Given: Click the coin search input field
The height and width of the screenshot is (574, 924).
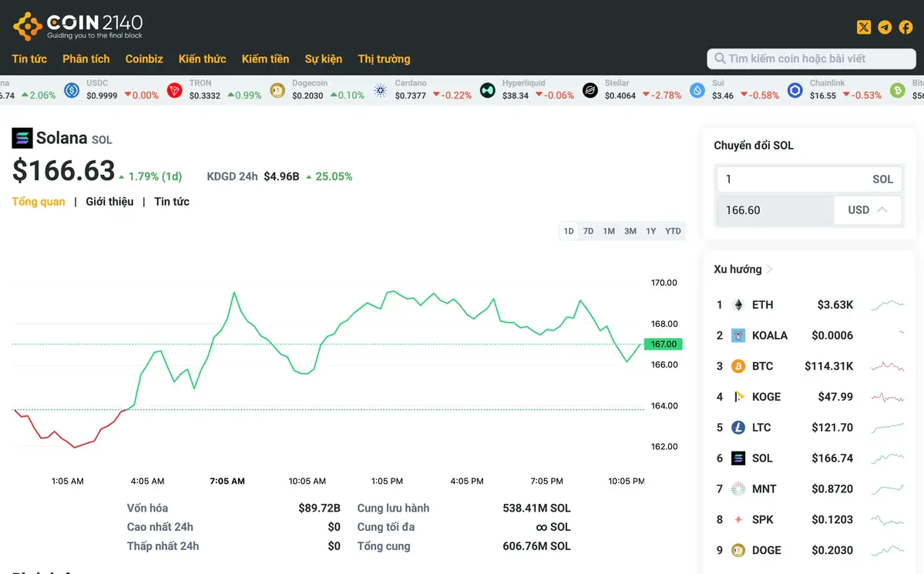Looking at the screenshot, I should coord(811,59).
